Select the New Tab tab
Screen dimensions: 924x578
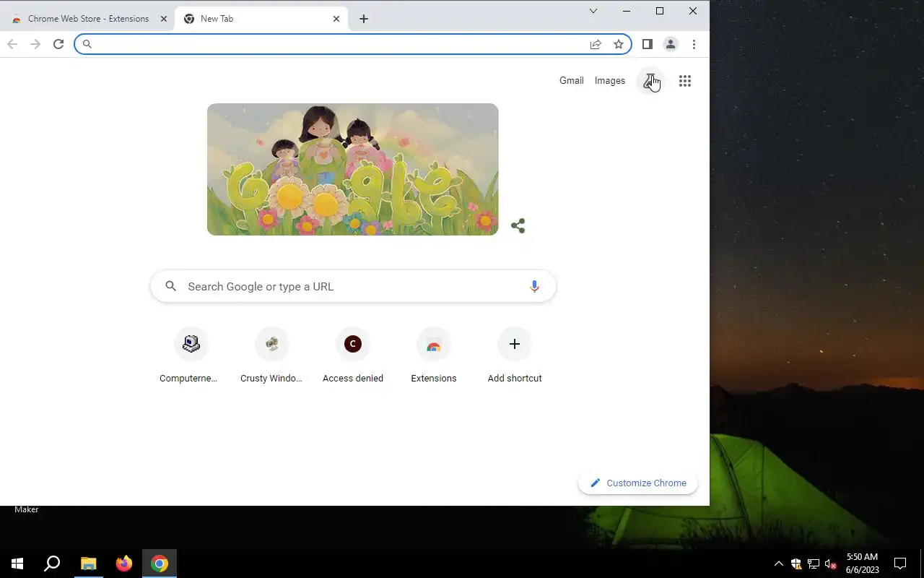coord(262,19)
